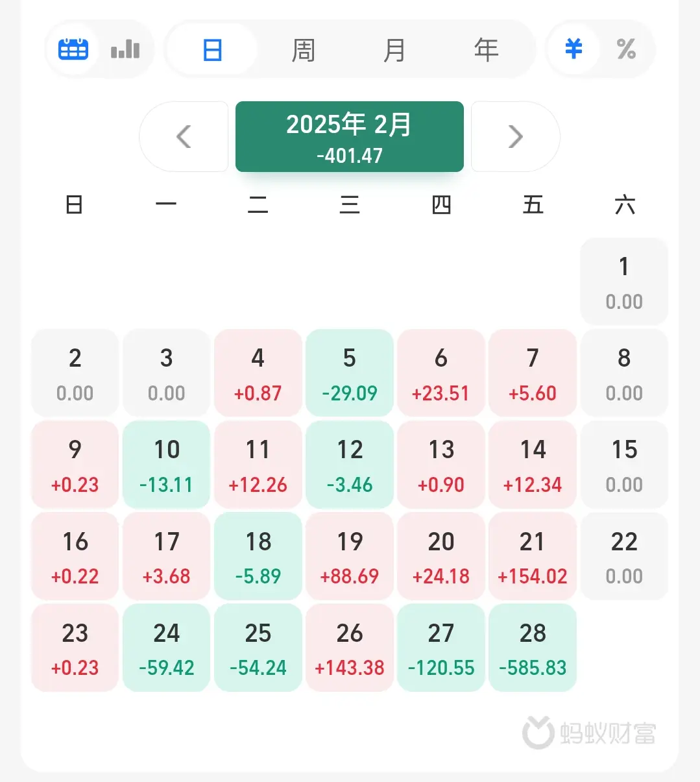Switch to calendar view icon
Screen dimensions: 700x782
[73, 49]
